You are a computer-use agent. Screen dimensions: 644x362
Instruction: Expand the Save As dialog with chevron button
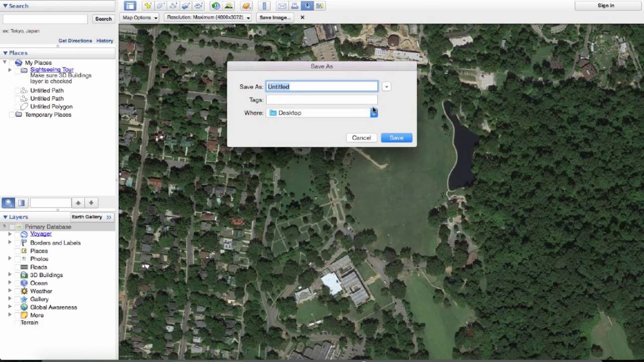386,86
